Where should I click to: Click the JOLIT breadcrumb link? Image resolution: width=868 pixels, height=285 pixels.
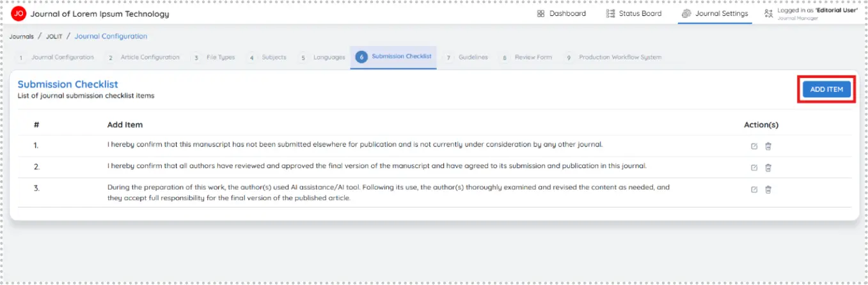54,36
